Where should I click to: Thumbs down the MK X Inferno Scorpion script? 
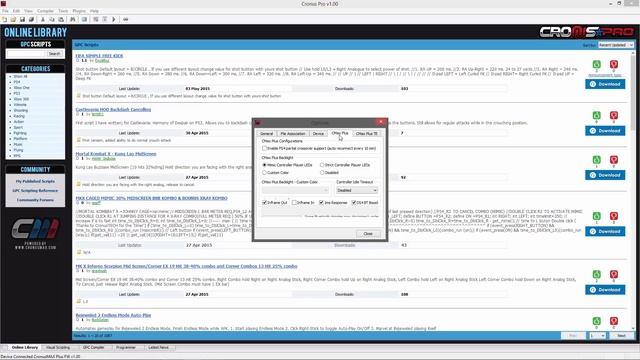click(613, 274)
